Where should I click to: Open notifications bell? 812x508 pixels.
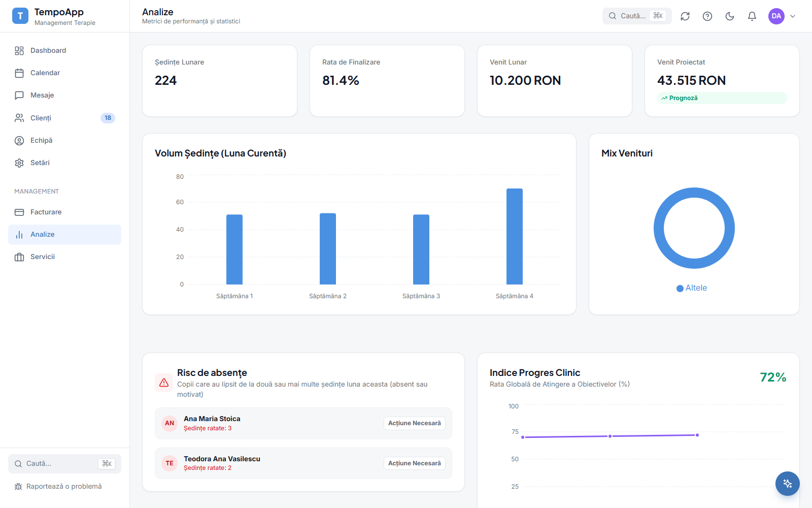pyautogui.click(x=752, y=16)
